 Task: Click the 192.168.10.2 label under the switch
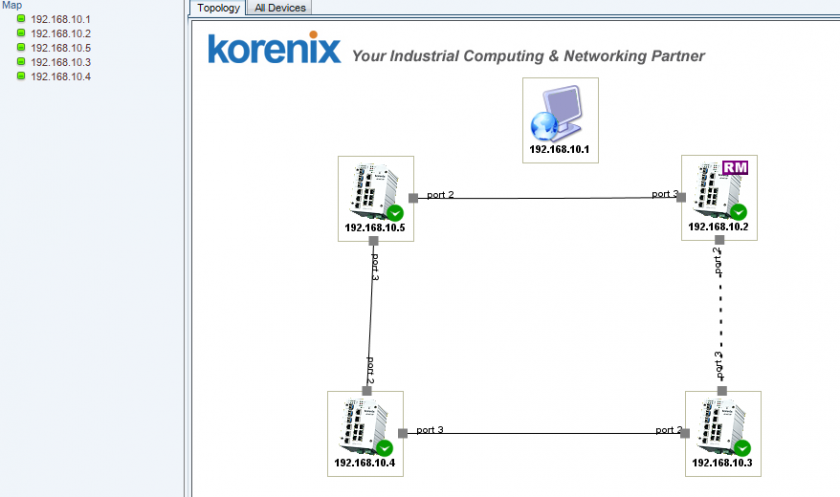[x=718, y=227]
